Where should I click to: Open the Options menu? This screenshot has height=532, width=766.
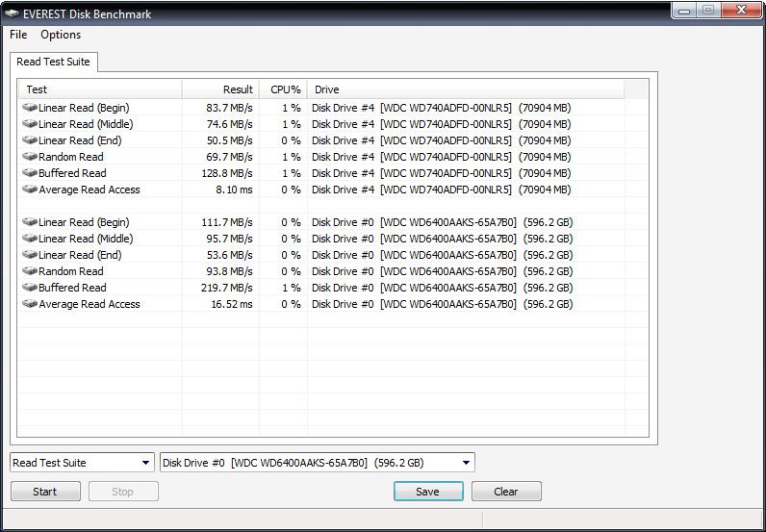(61, 35)
